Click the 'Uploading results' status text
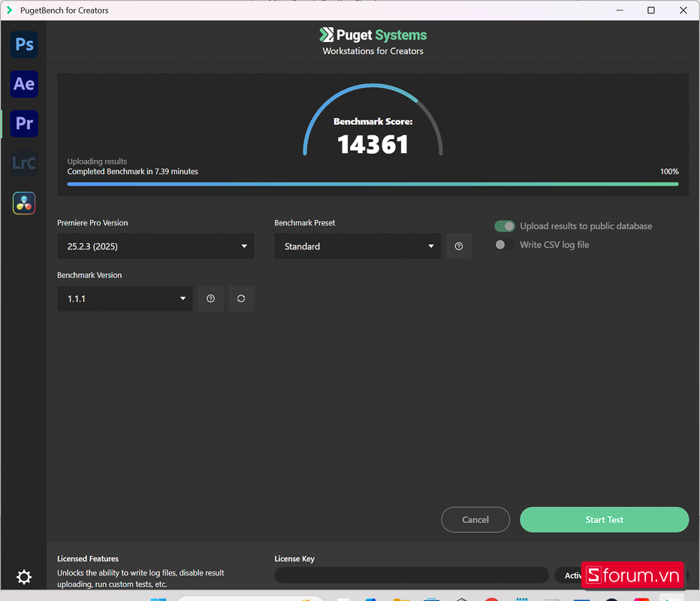Screen dimensions: 700x601 [x=97, y=162]
